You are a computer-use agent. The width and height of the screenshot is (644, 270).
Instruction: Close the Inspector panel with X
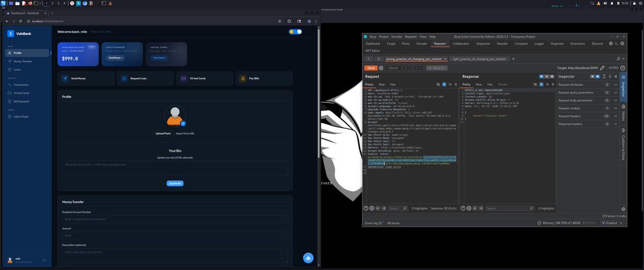[x=616, y=77]
